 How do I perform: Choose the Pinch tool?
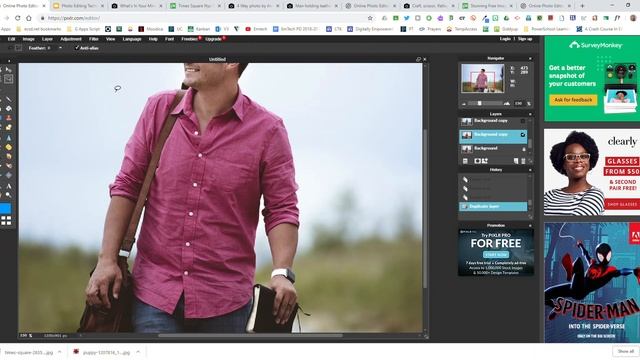click(x=9, y=176)
